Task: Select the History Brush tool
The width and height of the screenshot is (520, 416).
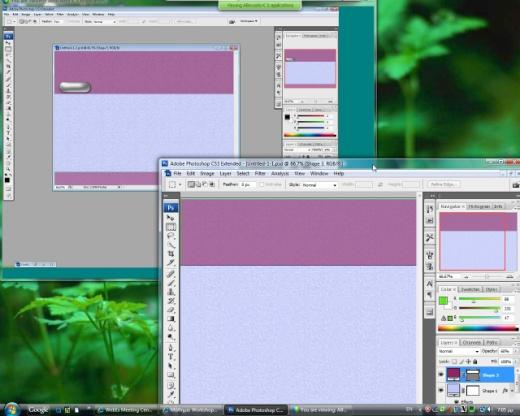Action: tap(171, 301)
